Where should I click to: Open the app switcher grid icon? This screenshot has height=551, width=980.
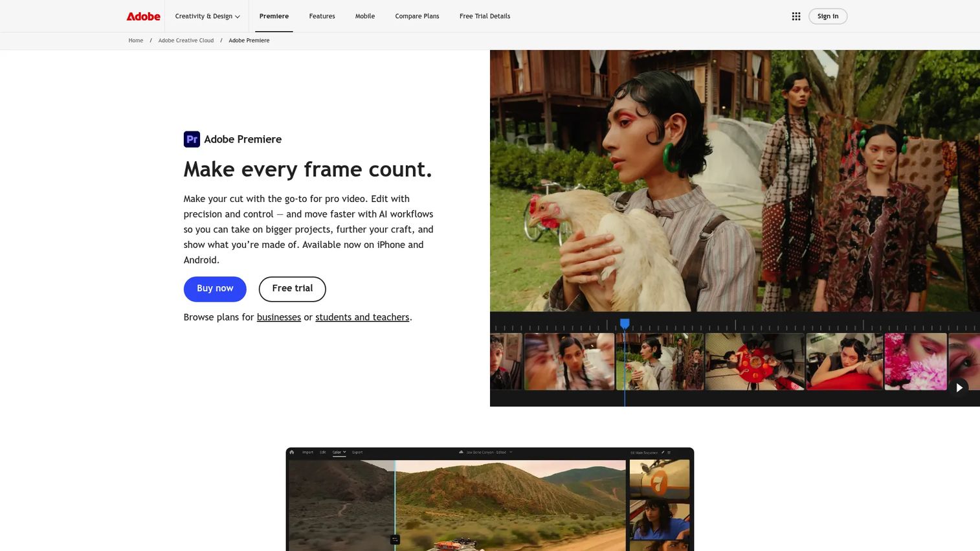pos(796,16)
